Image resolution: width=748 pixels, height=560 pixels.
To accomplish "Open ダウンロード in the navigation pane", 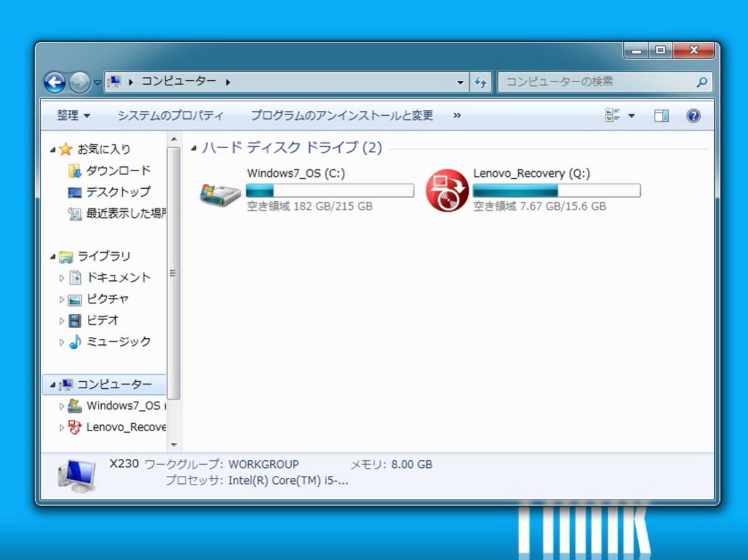I will (x=118, y=170).
